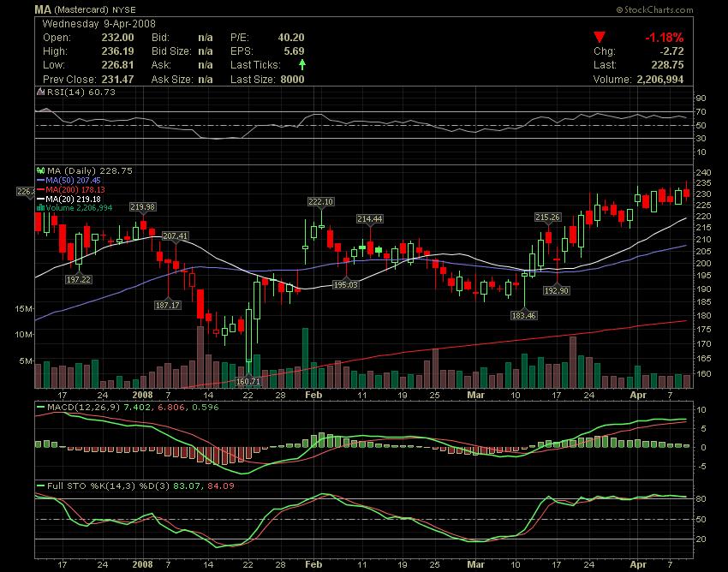Click the P/E value 40.20
Screen dimensions: 728x572
(x=291, y=38)
